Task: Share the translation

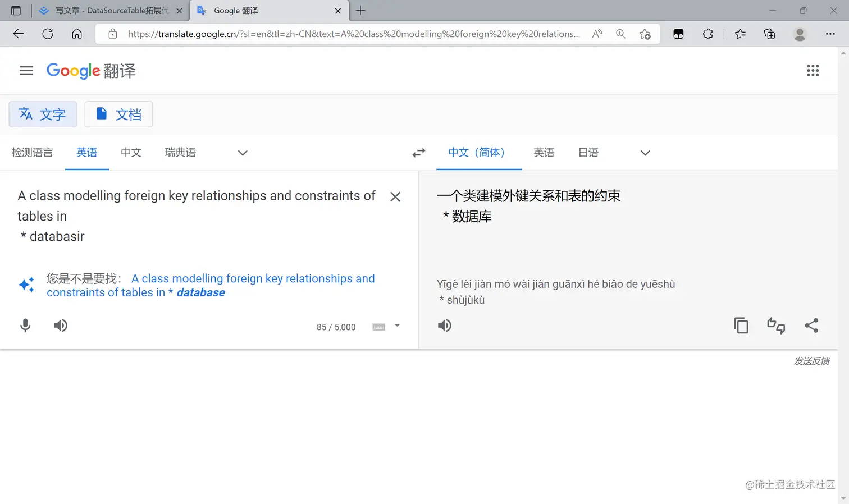Action: (811, 326)
